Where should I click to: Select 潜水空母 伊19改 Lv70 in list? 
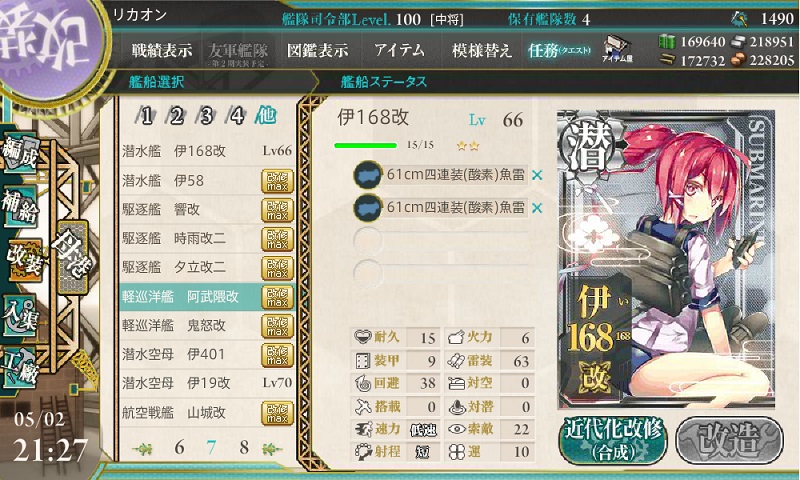click(x=207, y=383)
